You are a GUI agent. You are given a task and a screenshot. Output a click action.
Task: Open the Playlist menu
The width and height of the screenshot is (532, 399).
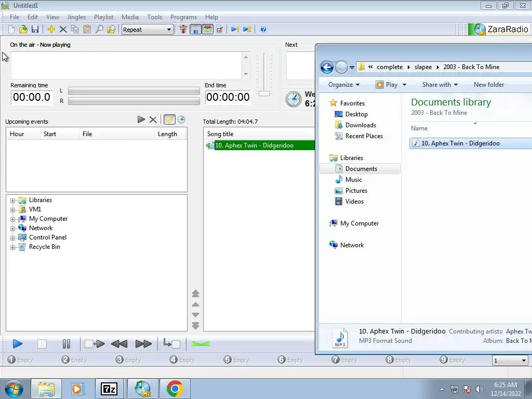[103, 17]
